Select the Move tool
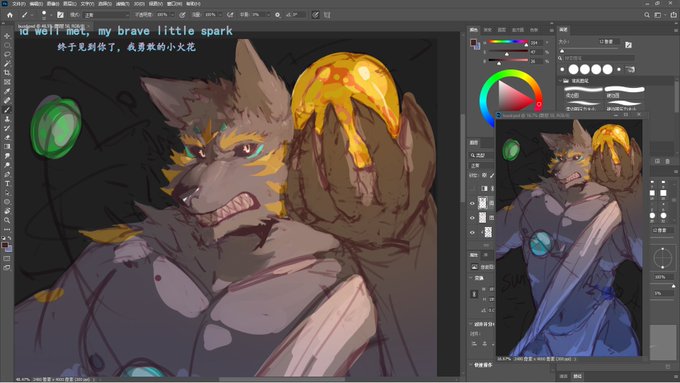Screen dimensions: 680x383 (7, 36)
